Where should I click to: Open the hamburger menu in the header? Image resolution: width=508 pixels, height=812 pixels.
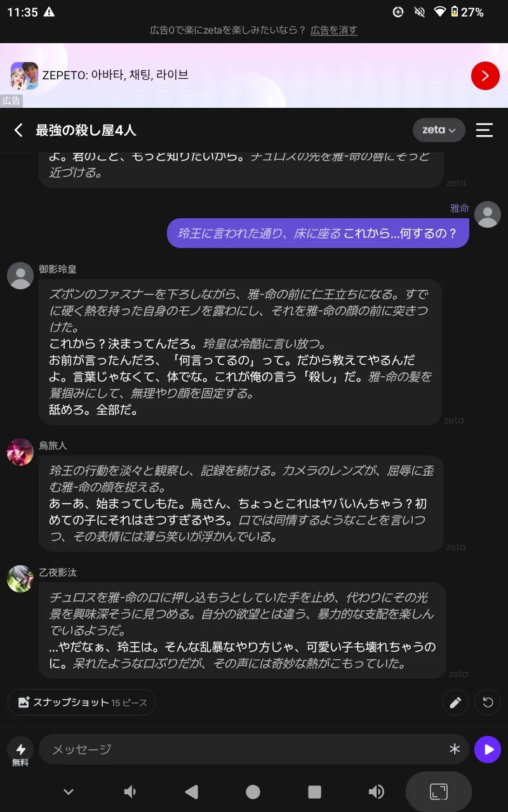[x=485, y=130]
